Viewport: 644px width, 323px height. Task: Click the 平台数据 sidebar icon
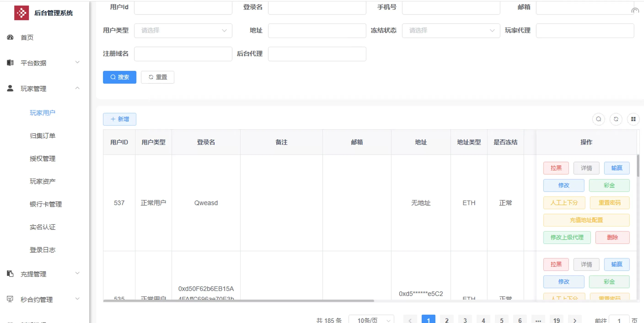pos(10,63)
